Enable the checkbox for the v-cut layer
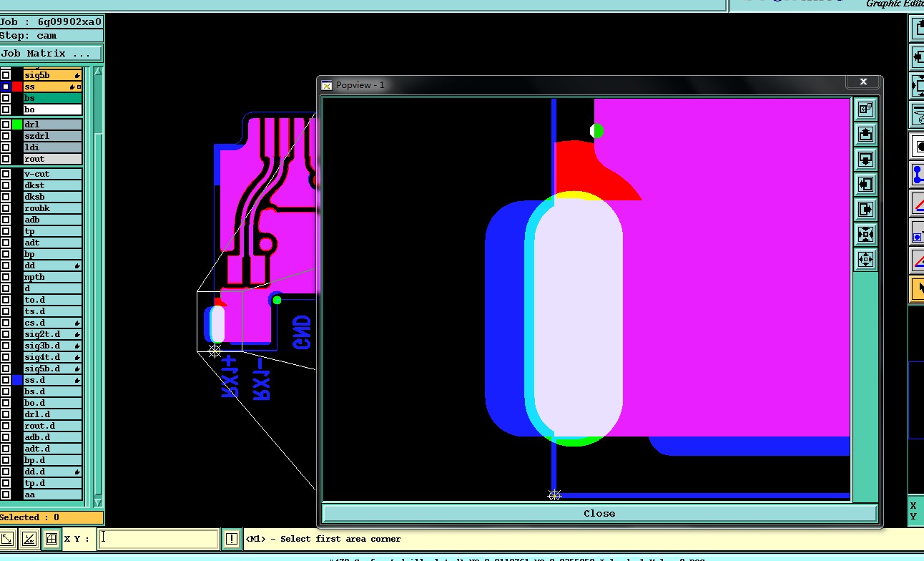Image resolution: width=924 pixels, height=561 pixels. point(6,174)
